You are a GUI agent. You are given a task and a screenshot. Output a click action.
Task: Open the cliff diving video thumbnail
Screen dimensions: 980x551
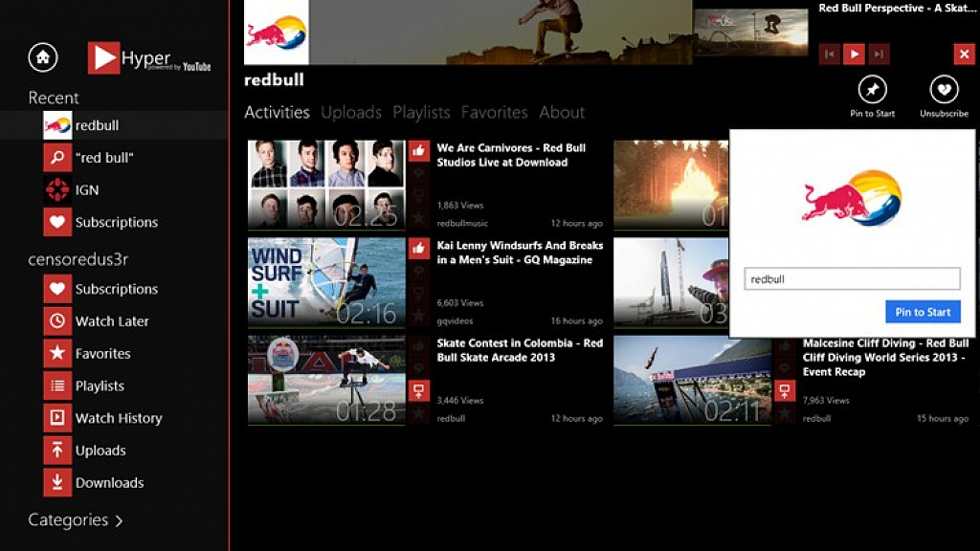pos(693,380)
